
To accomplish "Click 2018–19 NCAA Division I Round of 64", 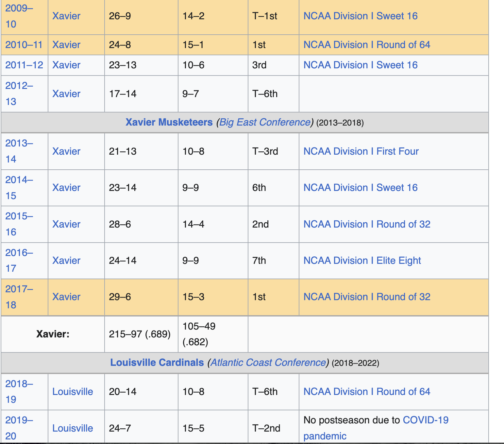I will [367, 392].
